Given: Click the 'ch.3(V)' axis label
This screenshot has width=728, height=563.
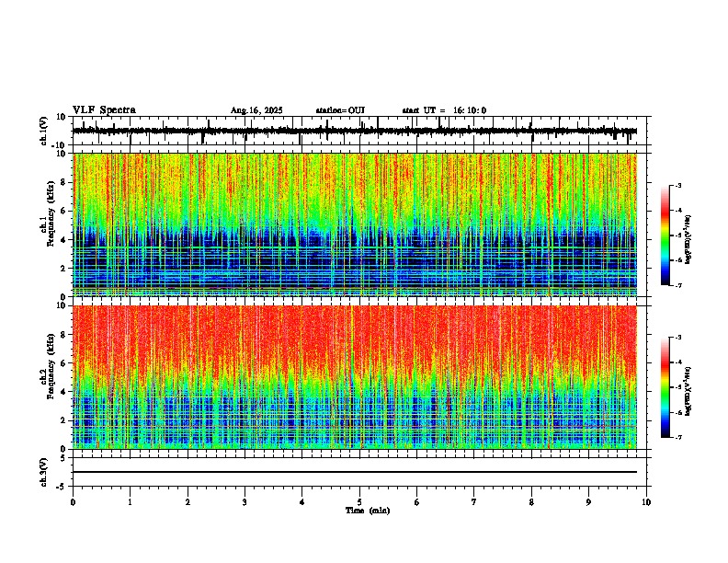Looking at the screenshot, I should 44,472.
